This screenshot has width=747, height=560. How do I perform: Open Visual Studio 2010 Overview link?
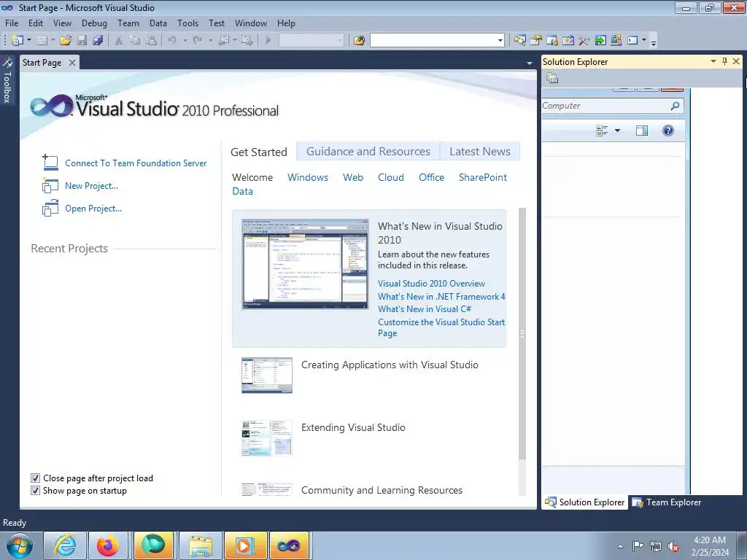click(x=431, y=284)
